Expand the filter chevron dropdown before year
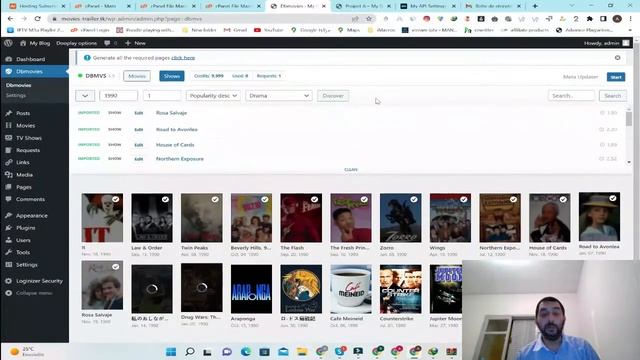The width and height of the screenshot is (640, 360). coord(85,96)
